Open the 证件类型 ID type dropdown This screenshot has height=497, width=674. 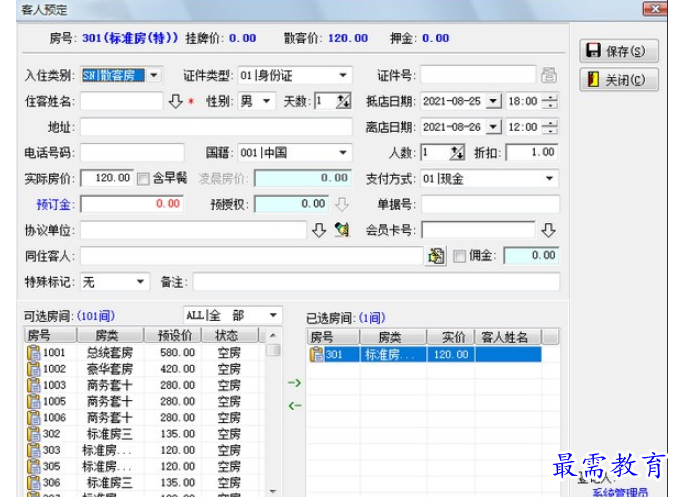(343, 75)
